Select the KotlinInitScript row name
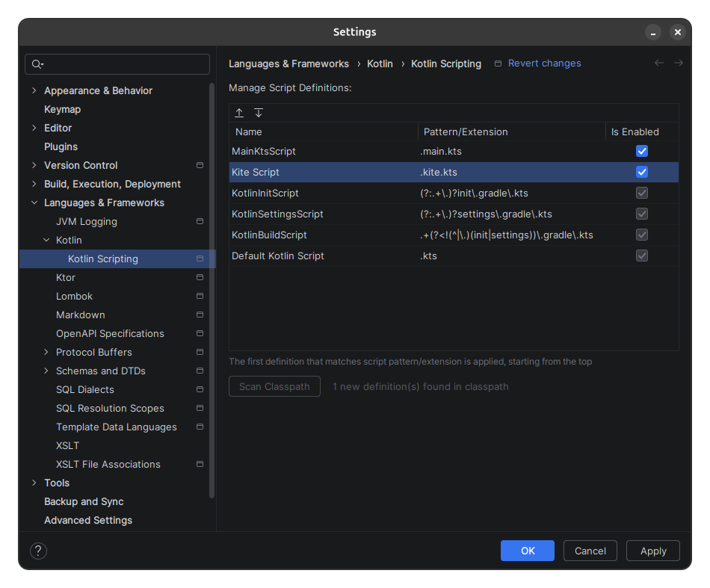Image resolution: width=710 pixels, height=588 pixels. tap(265, 193)
